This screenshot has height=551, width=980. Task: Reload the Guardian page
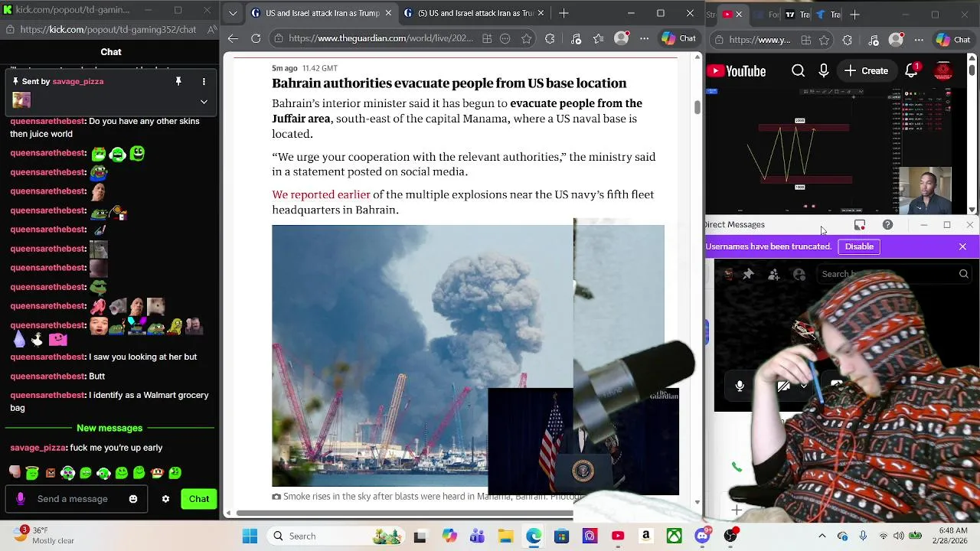coord(256,38)
